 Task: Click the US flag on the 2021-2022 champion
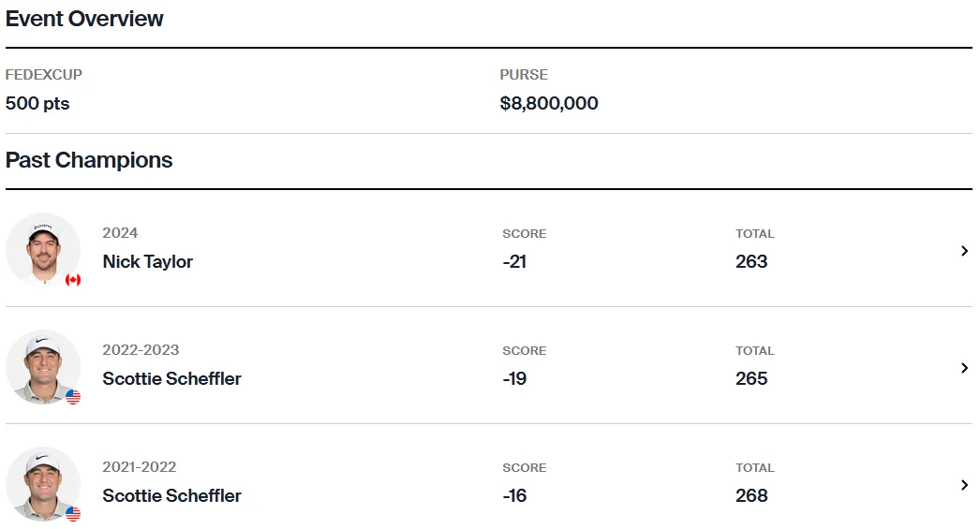coord(73,514)
